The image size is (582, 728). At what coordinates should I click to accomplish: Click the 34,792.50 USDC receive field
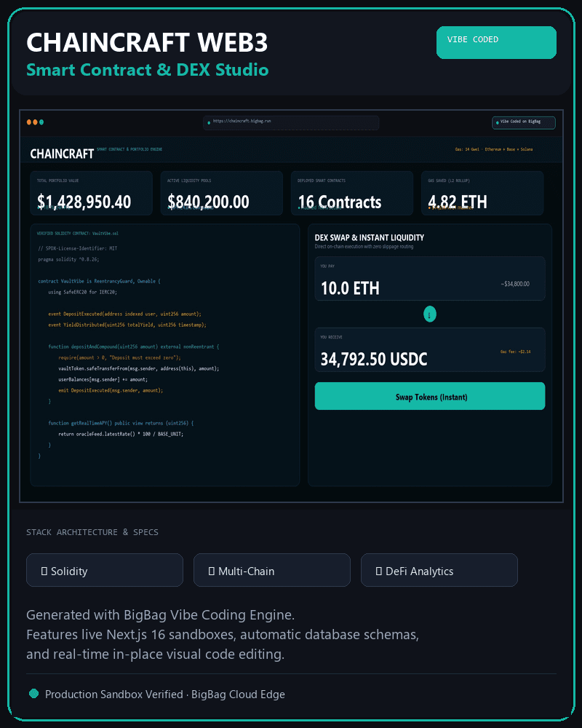click(x=430, y=349)
